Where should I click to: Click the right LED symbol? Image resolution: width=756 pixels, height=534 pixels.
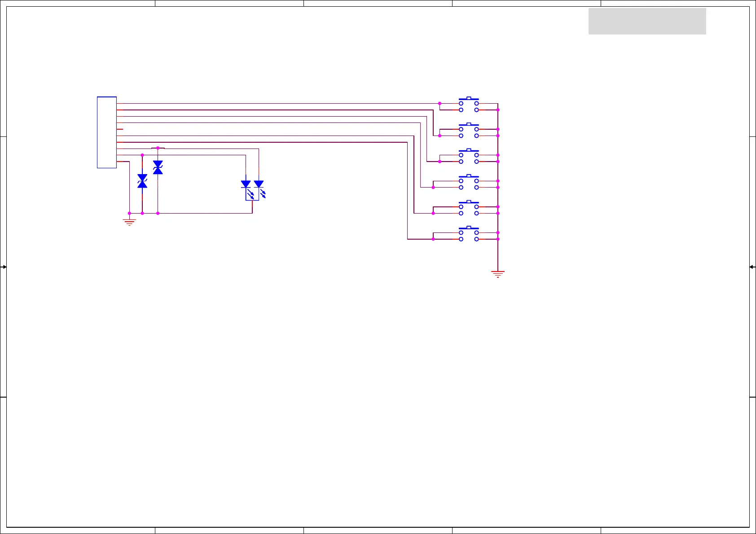[259, 185]
